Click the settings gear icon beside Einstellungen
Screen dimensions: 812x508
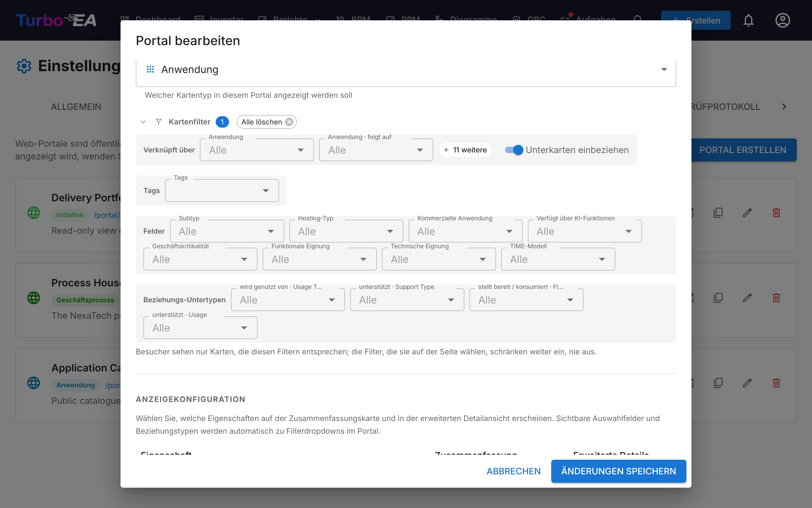coord(24,66)
